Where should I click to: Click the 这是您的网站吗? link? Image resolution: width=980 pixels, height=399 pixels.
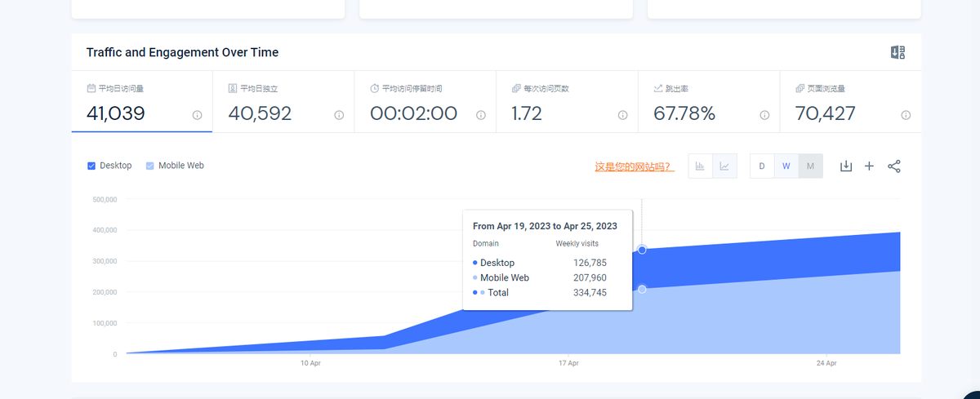click(x=635, y=166)
